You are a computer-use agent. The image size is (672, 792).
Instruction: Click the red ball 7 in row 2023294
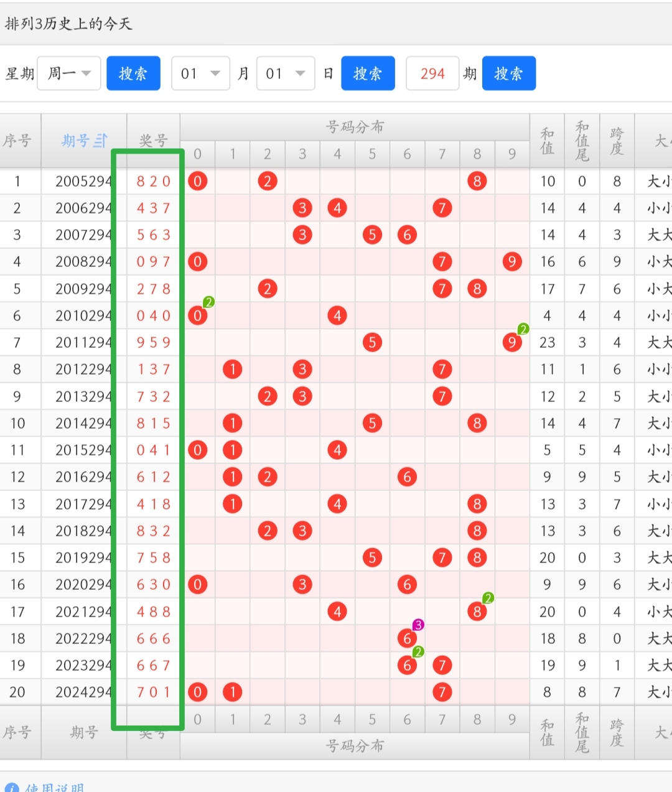pos(442,665)
